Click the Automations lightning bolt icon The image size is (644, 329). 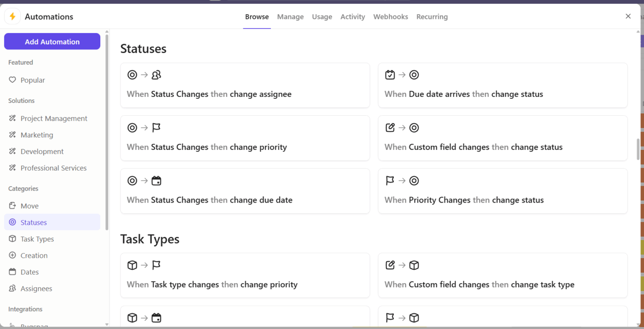coord(12,17)
